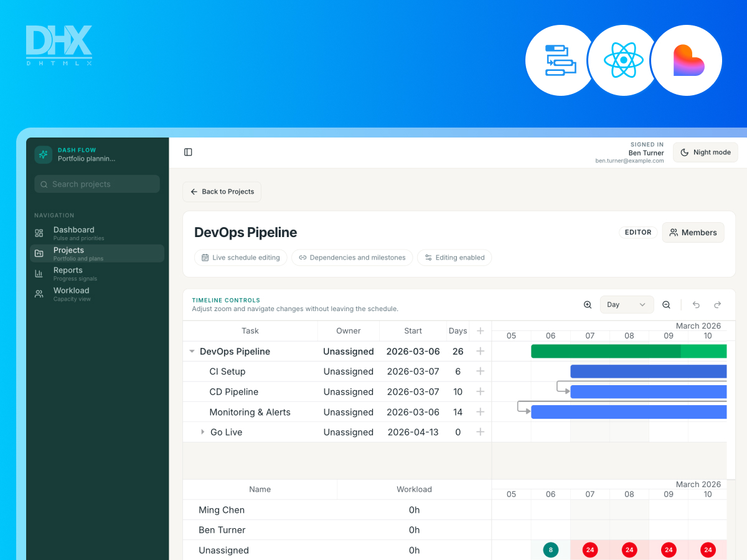
Task: Focus the Search projects field
Action: (x=97, y=184)
